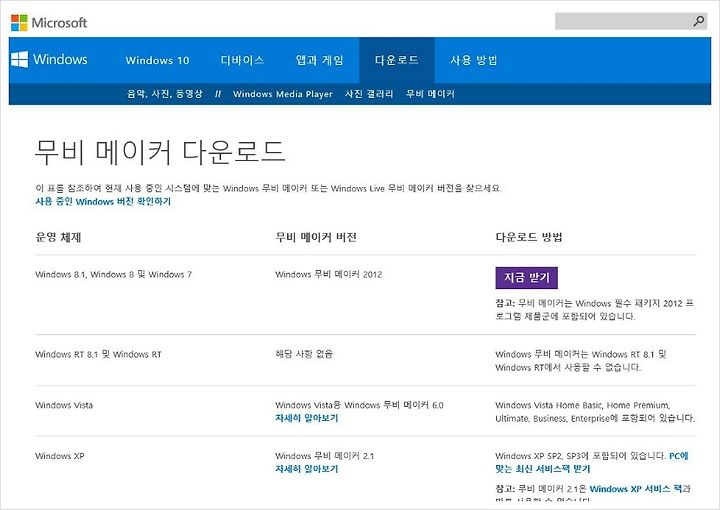
Task: Click the 해당 사항 없음 cell
Action: (304, 354)
